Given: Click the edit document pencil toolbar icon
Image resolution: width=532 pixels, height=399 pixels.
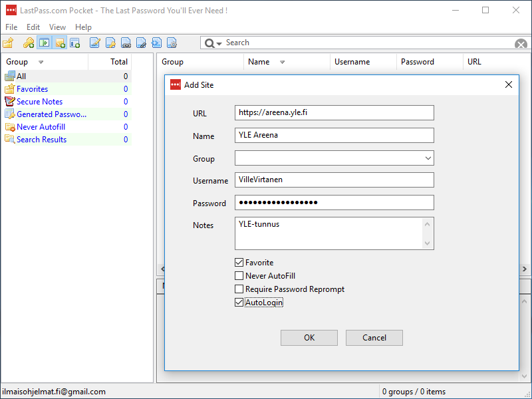Looking at the screenshot, I should [94, 43].
